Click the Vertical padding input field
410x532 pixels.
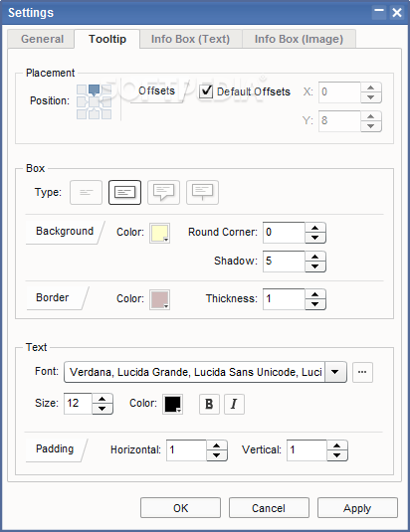(307, 450)
